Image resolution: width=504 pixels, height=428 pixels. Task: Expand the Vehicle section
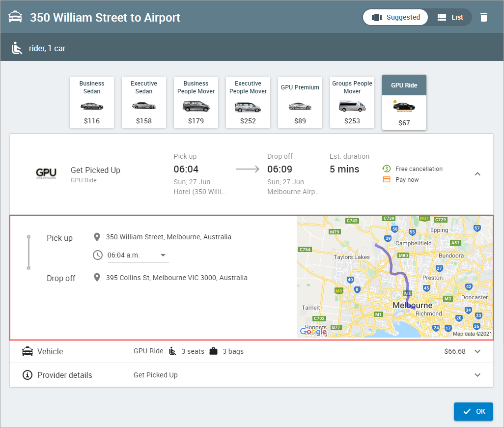(x=477, y=351)
